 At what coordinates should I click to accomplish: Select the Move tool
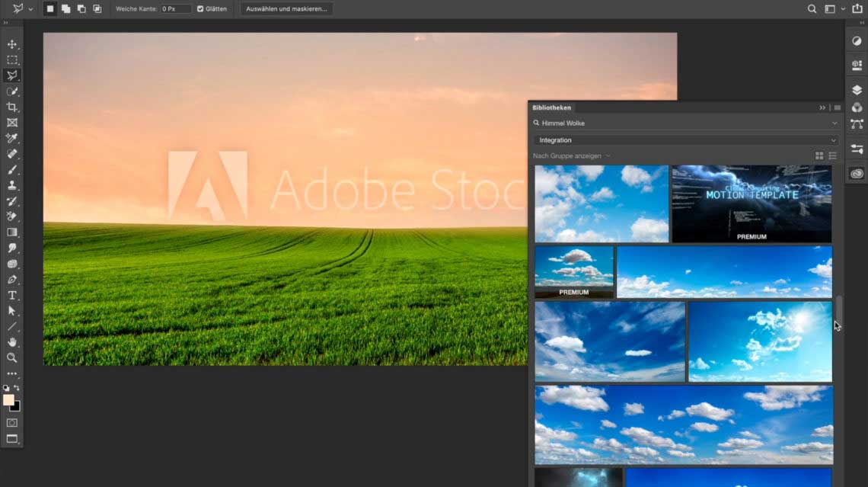(12, 44)
